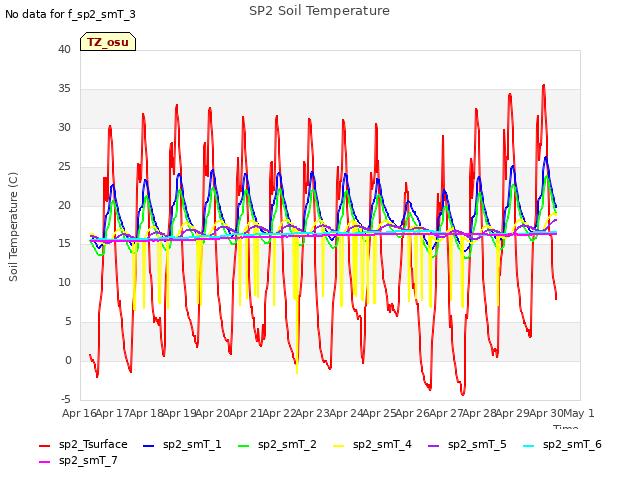Click the yellow sp2_smT_4 legend swatch
640x480 pixels.
[339, 446]
